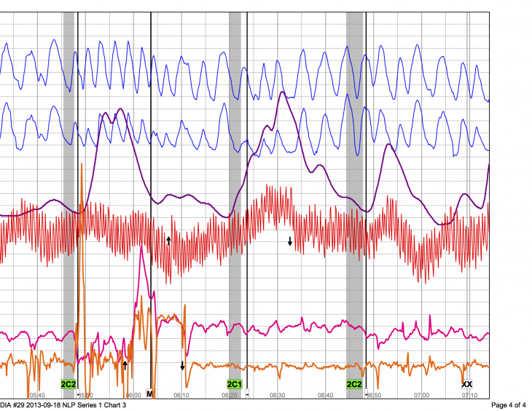Click the up arrow on the red trace
This screenshot has width=532, height=411.
point(168,240)
